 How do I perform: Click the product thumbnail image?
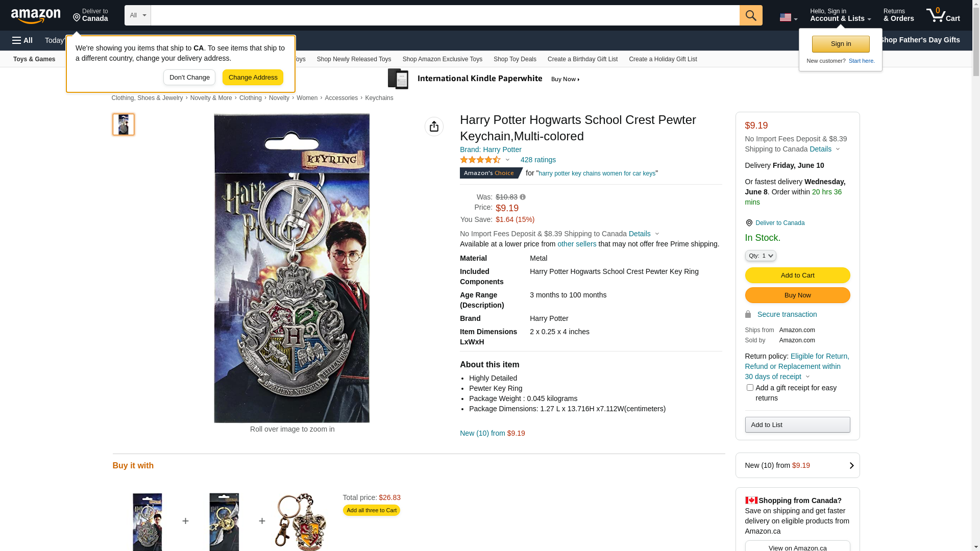(x=124, y=124)
